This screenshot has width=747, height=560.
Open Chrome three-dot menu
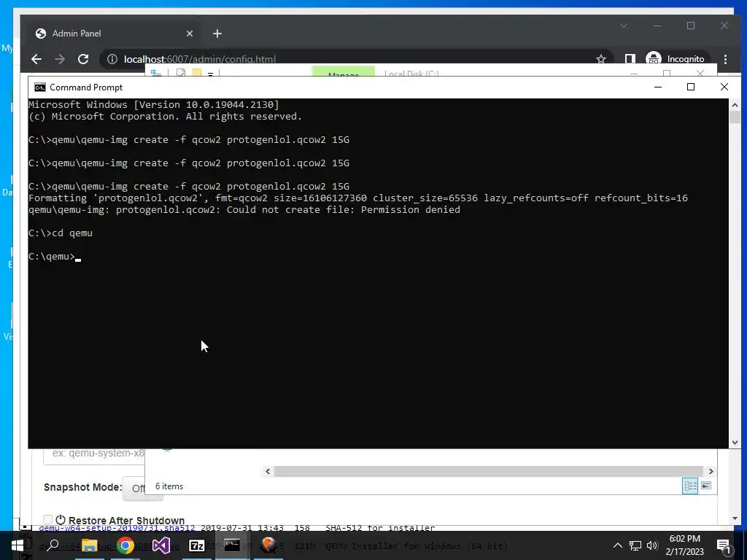point(726,59)
